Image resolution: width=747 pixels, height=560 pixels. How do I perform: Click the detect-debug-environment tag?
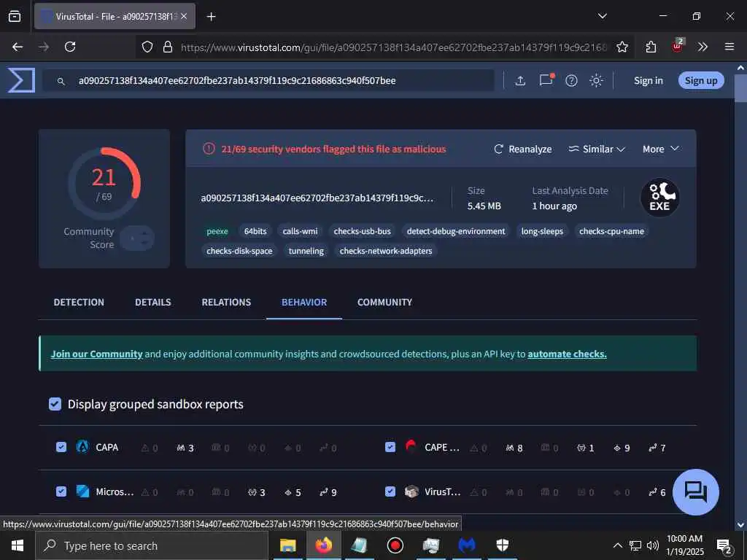[x=456, y=231]
